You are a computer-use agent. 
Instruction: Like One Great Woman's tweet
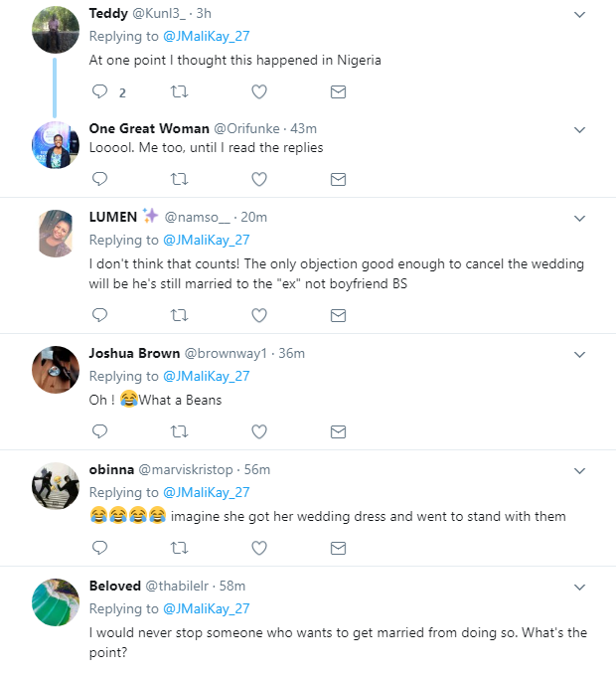coord(259,179)
